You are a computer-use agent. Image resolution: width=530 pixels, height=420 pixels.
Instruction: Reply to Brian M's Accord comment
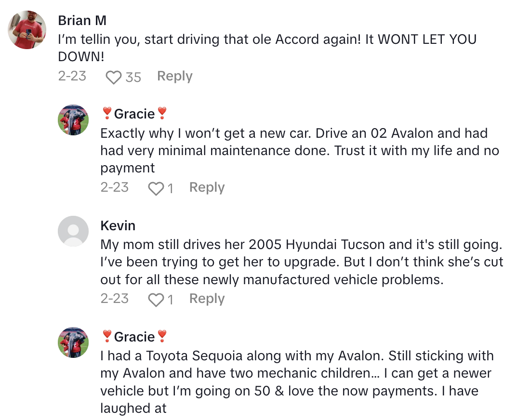coord(174,76)
